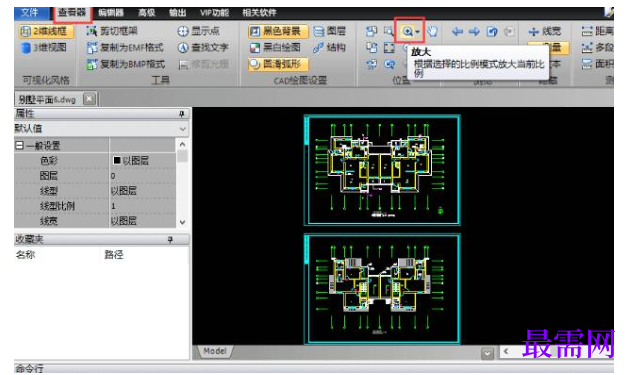Switch to 2维线框 wireframe view
The image size is (634, 375).
[46, 31]
